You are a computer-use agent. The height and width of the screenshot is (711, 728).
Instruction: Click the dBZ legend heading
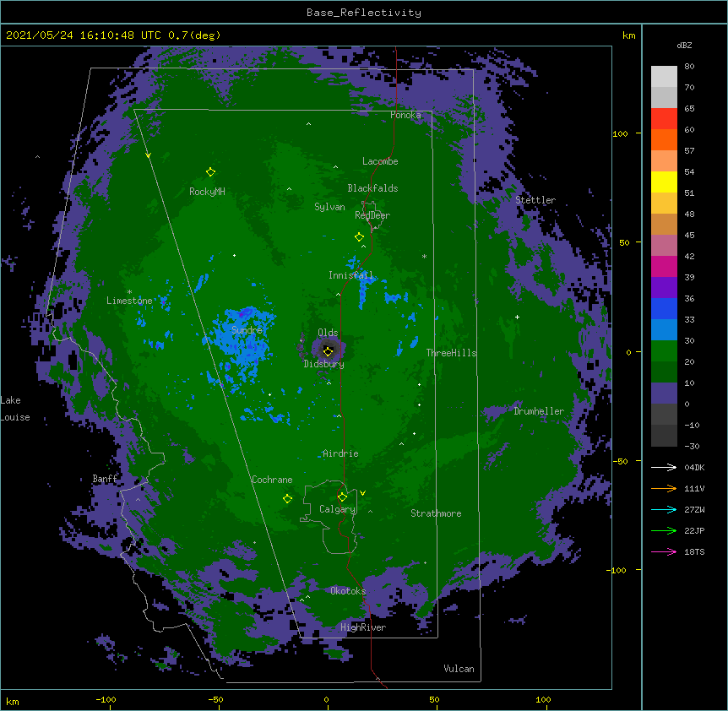point(684,45)
